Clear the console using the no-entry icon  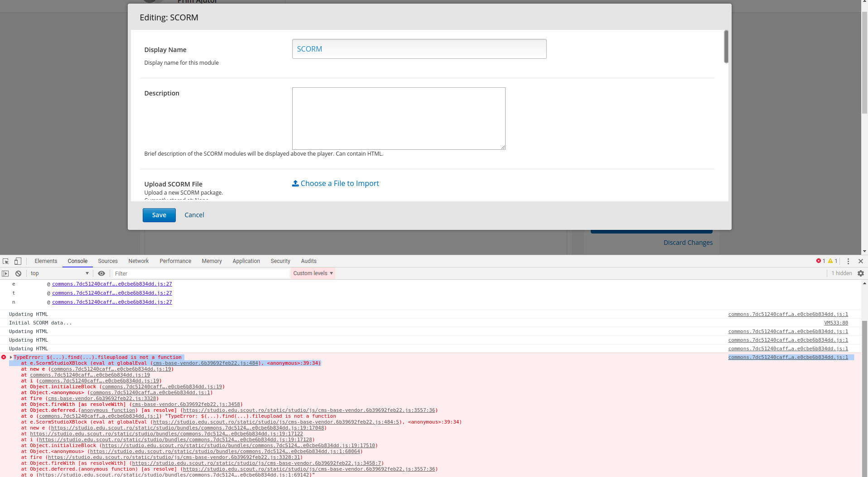[x=18, y=273]
